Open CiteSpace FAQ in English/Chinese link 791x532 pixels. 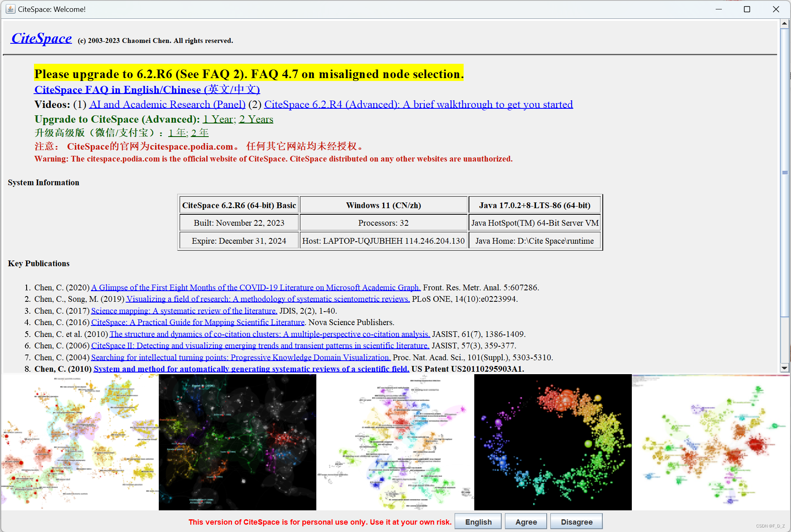[x=147, y=89]
